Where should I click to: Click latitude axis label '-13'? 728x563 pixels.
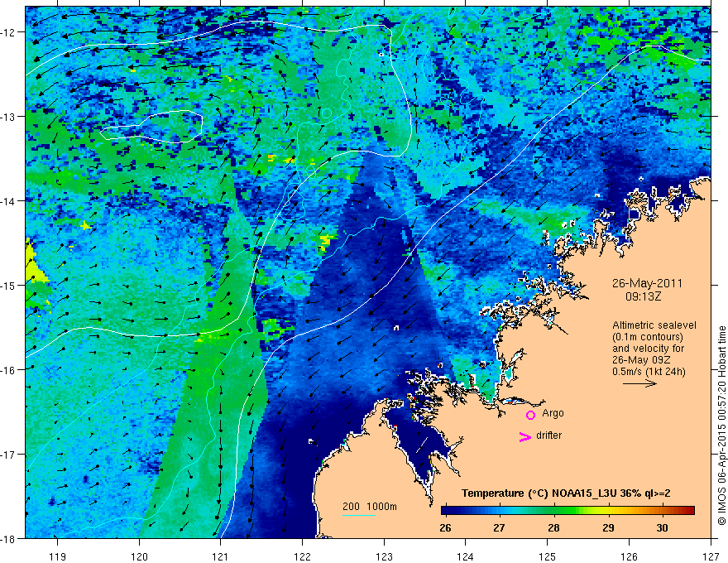(8, 117)
